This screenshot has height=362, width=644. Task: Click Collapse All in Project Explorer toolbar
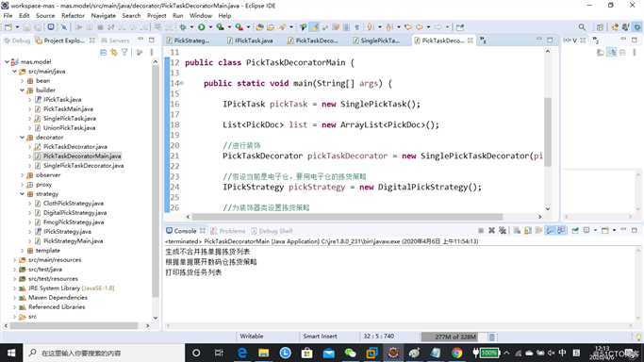pos(103,53)
